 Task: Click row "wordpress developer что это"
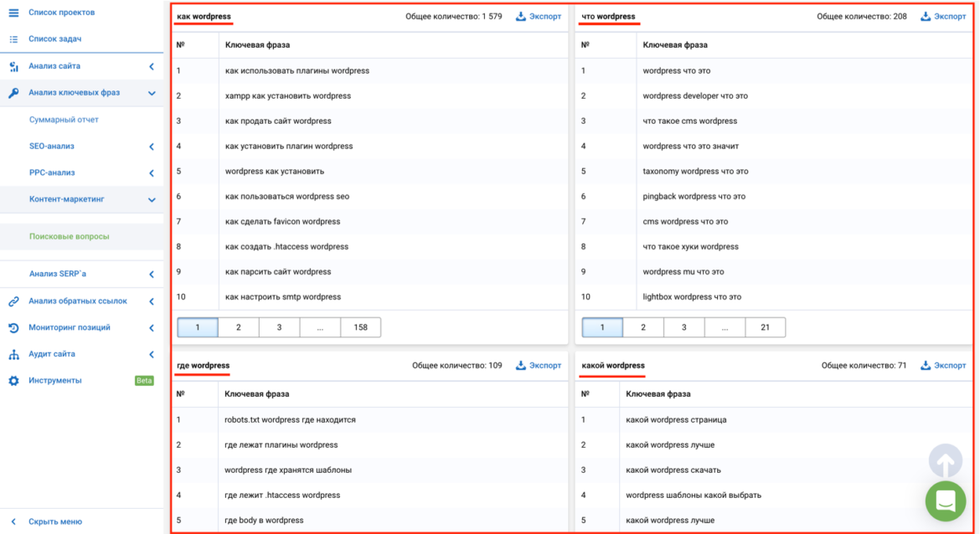[774, 95]
